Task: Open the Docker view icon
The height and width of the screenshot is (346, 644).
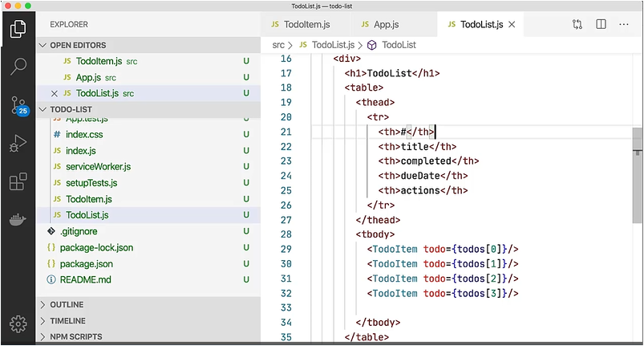Action: point(18,219)
